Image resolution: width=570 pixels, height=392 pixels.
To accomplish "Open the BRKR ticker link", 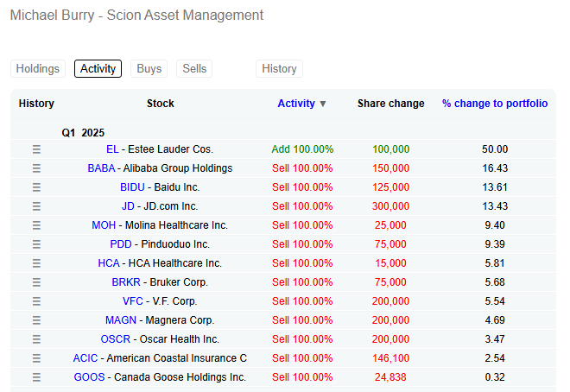I will 126,282.
